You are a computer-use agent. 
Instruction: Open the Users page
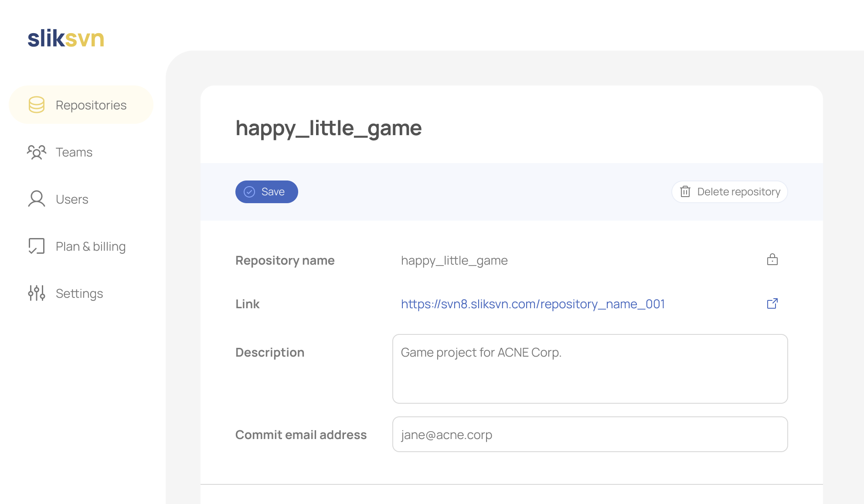click(72, 199)
